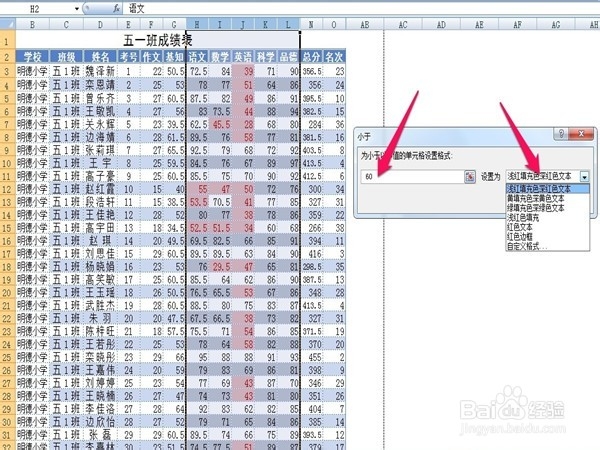
Task: Select row 2 header
Action: (7, 57)
